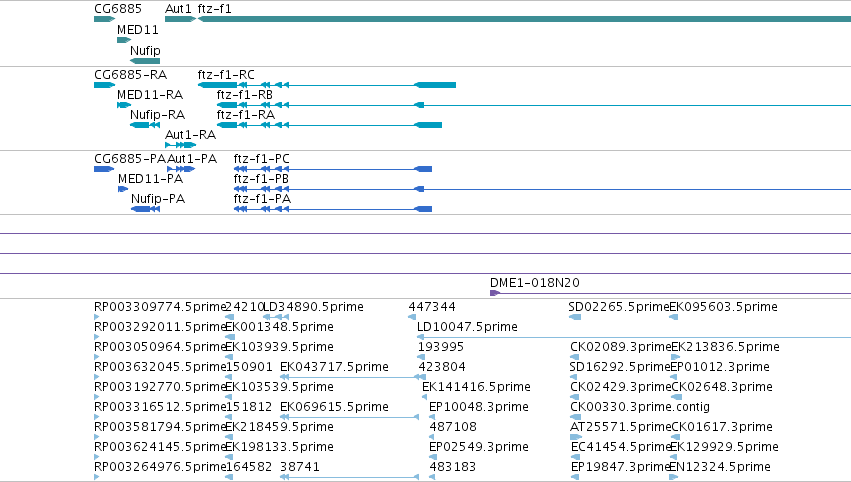The height and width of the screenshot is (482, 851).
Task: Click the 38741 feature label
Action: coord(300,467)
